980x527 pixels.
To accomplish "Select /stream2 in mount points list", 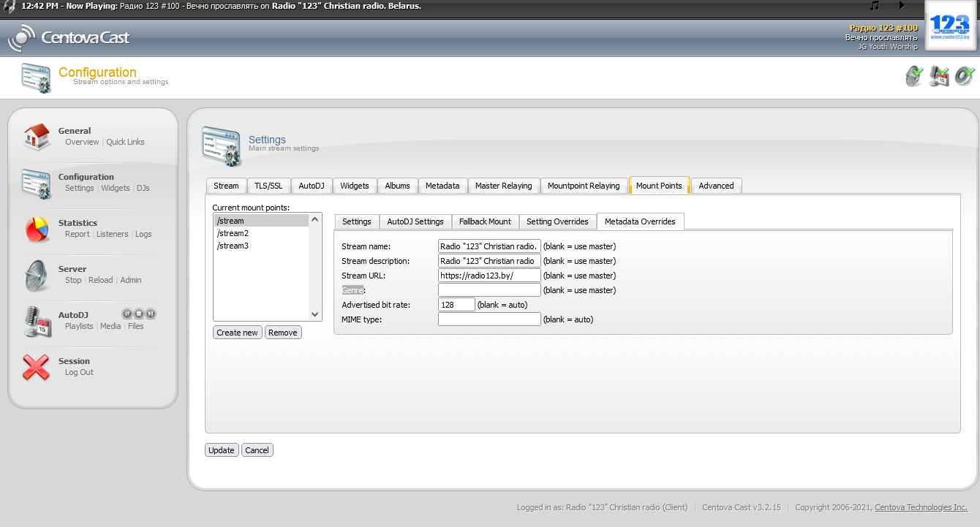I will (233, 233).
